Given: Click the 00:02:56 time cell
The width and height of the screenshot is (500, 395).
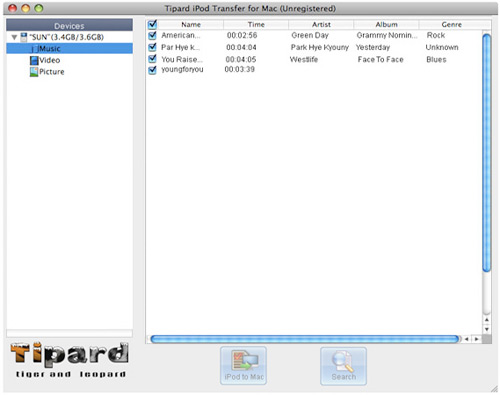Looking at the screenshot, I should (x=242, y=35).
